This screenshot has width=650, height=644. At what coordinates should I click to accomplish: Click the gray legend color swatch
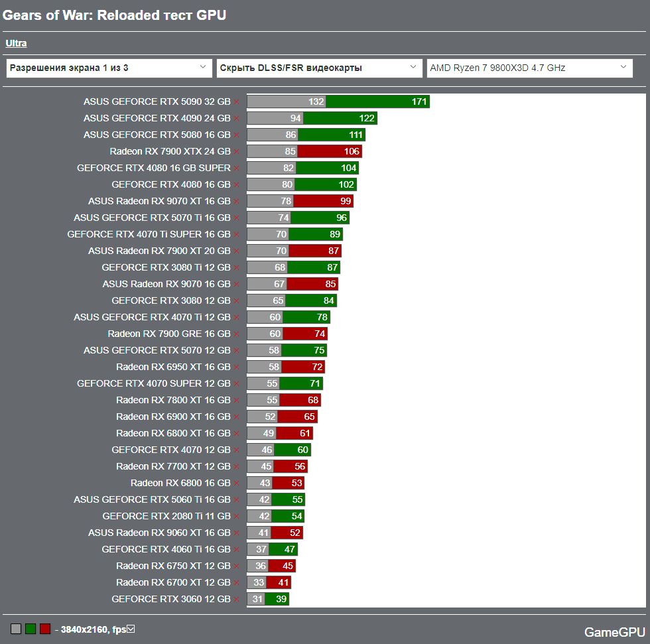[16, 629]
